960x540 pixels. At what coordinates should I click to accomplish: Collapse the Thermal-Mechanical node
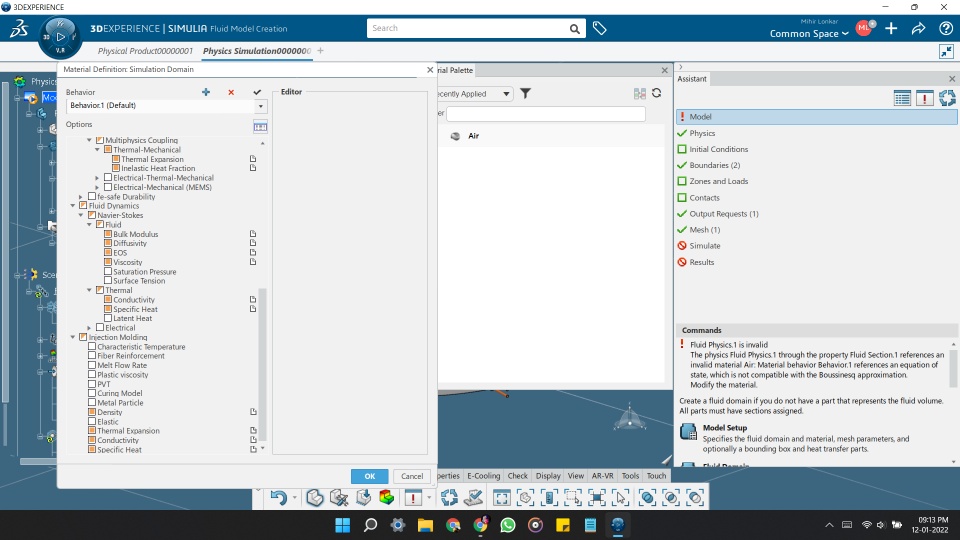97,149
